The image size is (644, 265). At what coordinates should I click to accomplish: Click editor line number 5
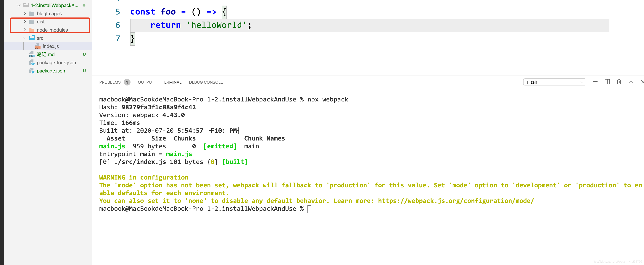(x=118, y=12)
